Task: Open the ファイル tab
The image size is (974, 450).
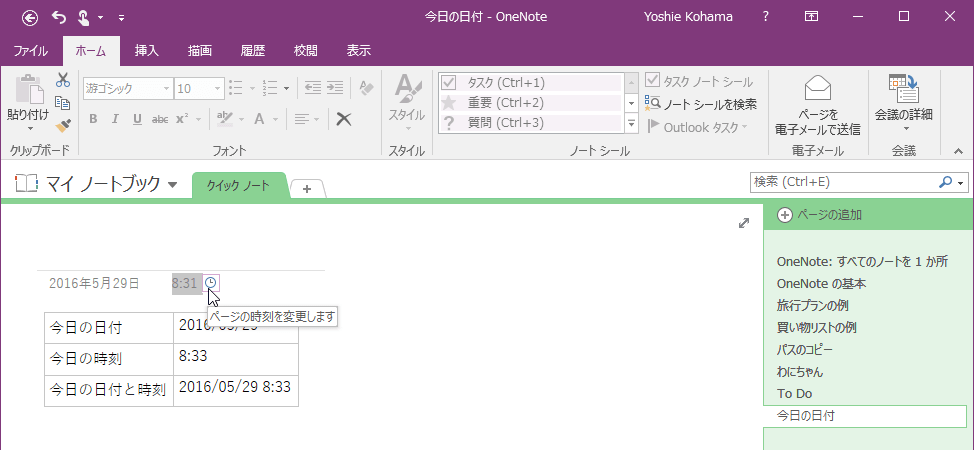Action: click(30, 51)
